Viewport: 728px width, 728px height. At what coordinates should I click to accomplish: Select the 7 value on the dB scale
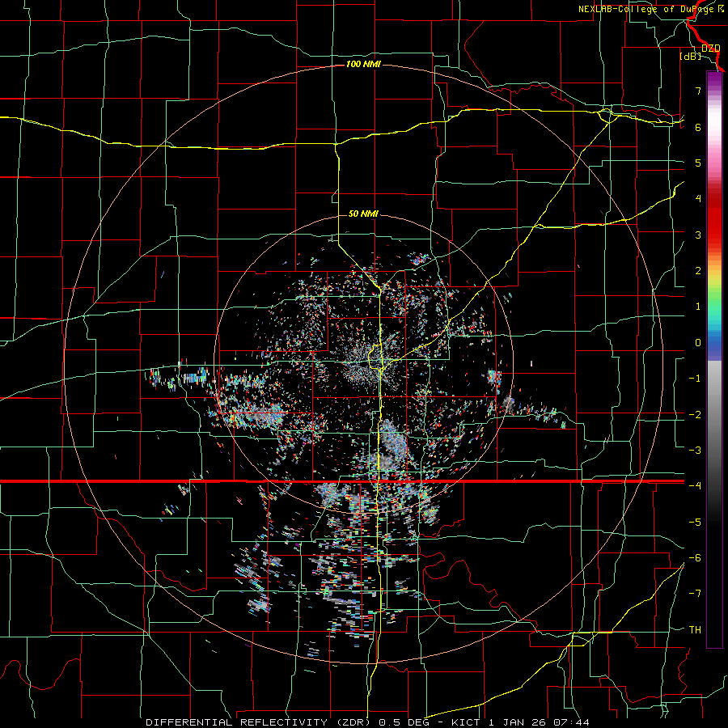[698, 91]
